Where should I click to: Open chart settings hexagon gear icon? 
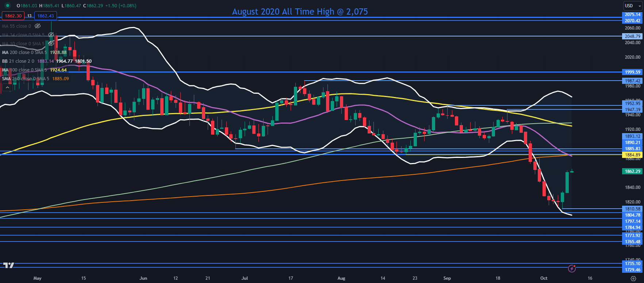[x=633, y=278]
